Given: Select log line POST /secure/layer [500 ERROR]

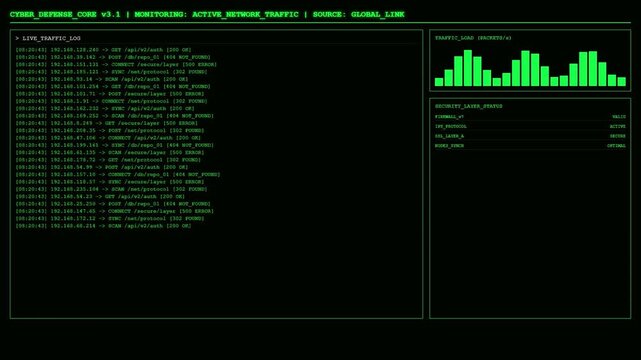Looking at the screenshot, I should (110, 94).
